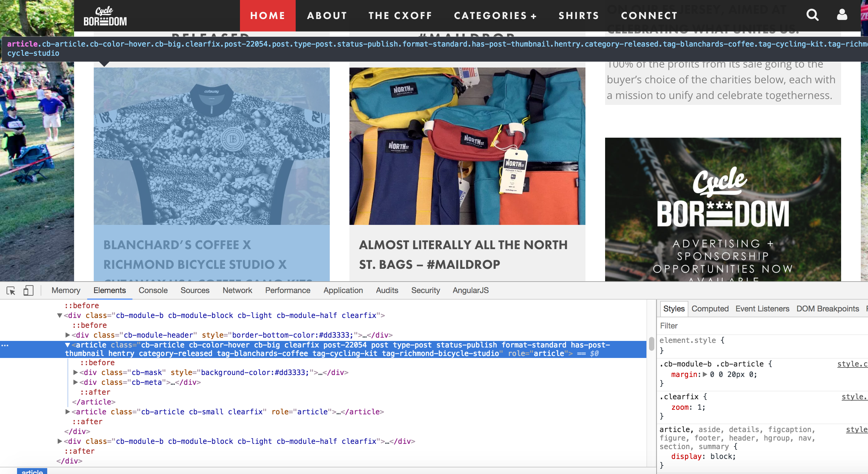Expand the margin shorthand property triangle
This screenshot has height=474, width=868.
[705, 374]
